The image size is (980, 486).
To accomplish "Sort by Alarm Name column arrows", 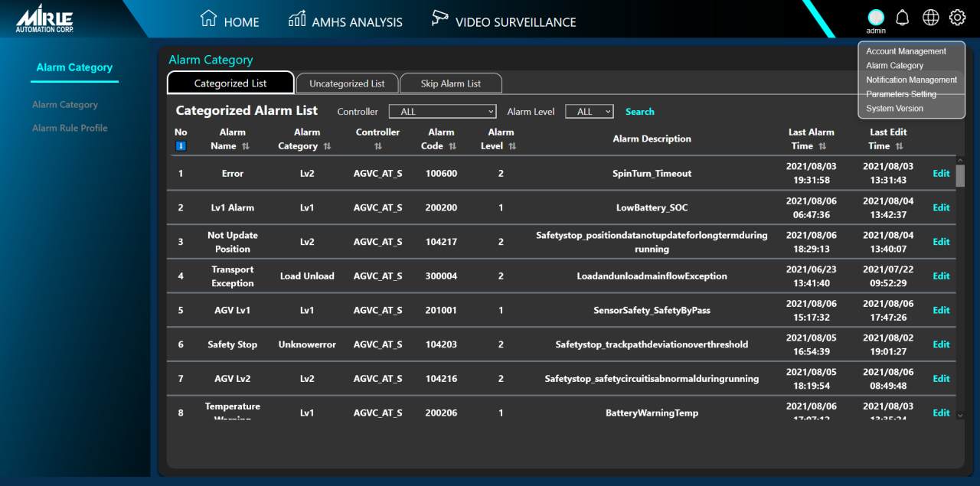I will [246, 146].
